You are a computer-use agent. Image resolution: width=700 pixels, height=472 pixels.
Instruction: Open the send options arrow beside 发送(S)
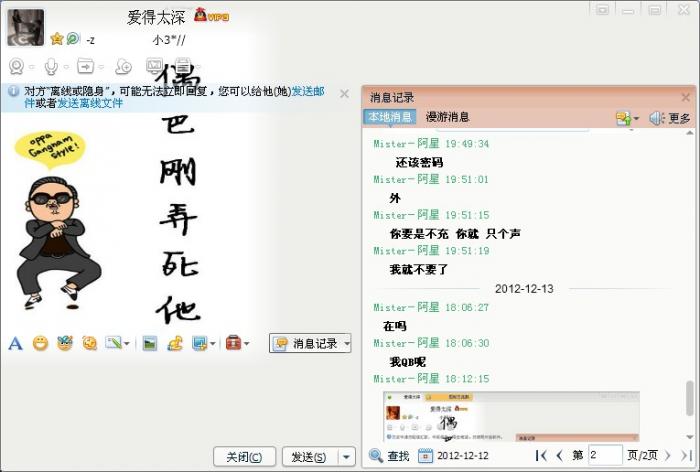pos(346,457)
